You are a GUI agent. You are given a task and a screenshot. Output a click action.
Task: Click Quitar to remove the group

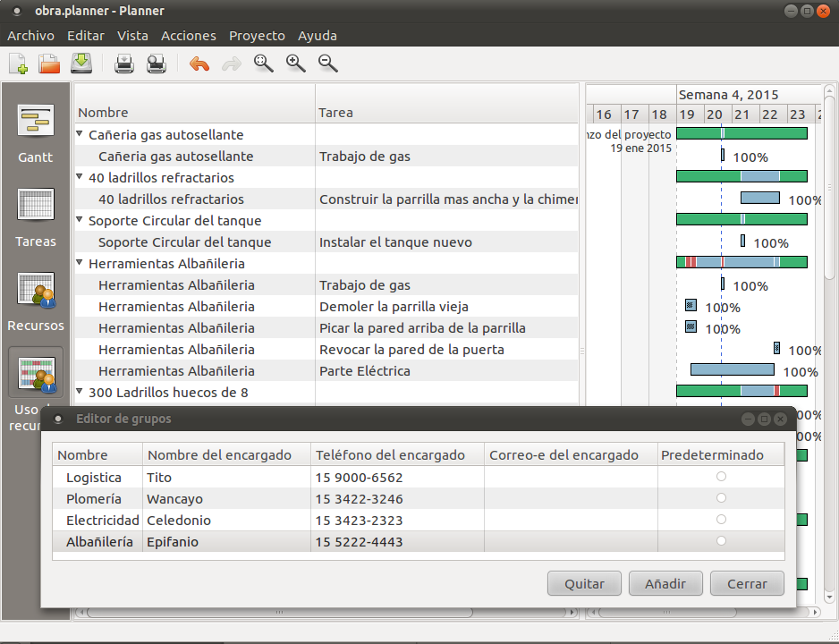tap(584, 583)
